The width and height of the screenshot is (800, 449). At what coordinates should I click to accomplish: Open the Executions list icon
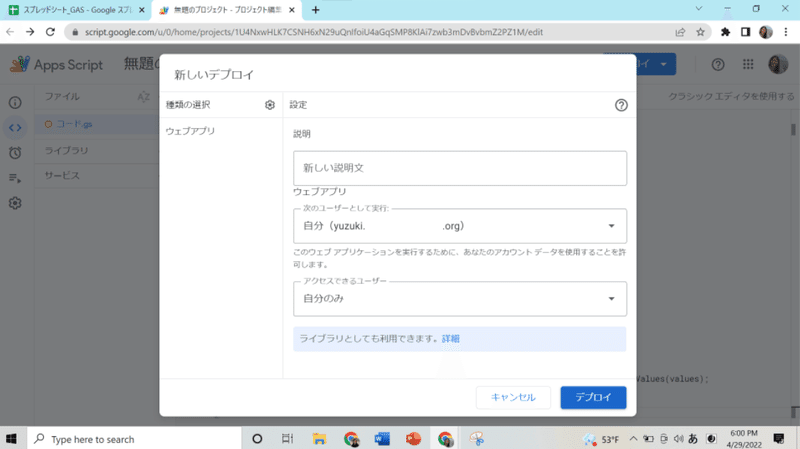pyautogui.click(x=15, y=178)
